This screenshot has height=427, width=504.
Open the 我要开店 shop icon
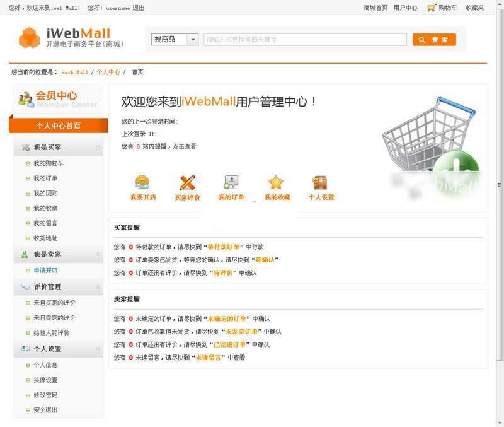click(142, 182)
